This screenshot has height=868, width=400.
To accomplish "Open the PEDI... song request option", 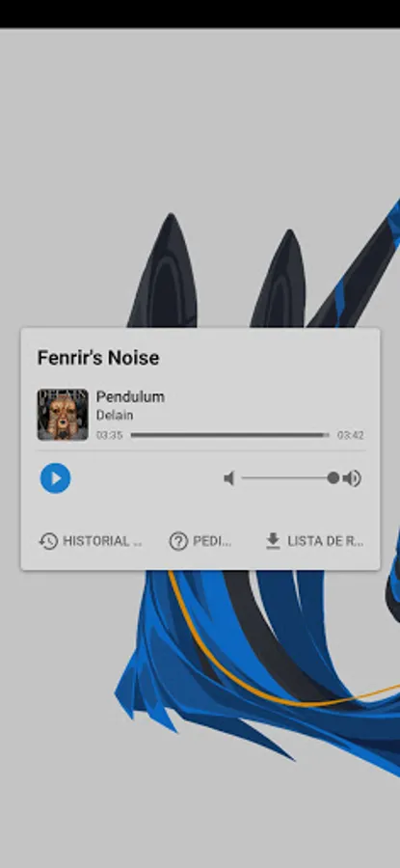I will point(212,541).
